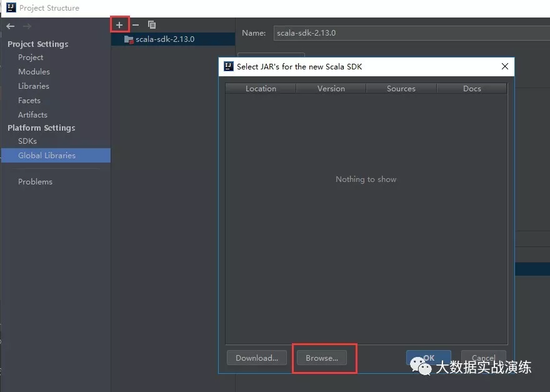Select Facets under Project Settings
The image size is (550, 392).
pyautogui.click(x=29, y=100)
